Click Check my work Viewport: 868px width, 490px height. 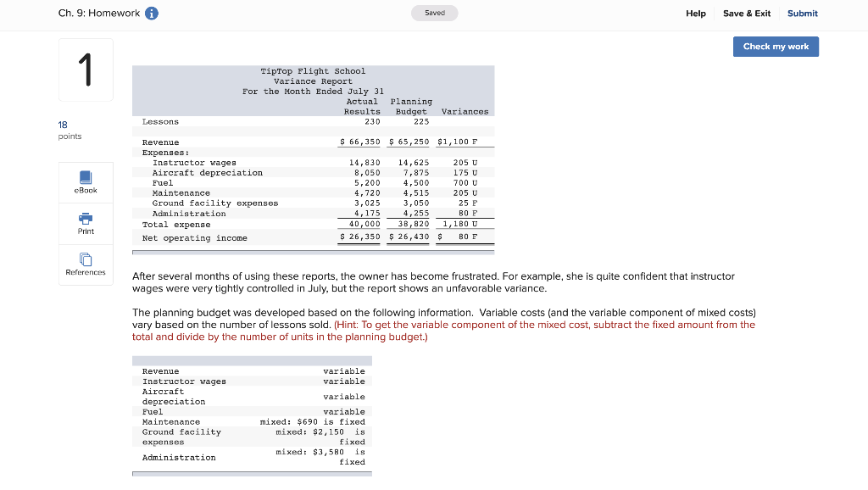click(775, 47)
